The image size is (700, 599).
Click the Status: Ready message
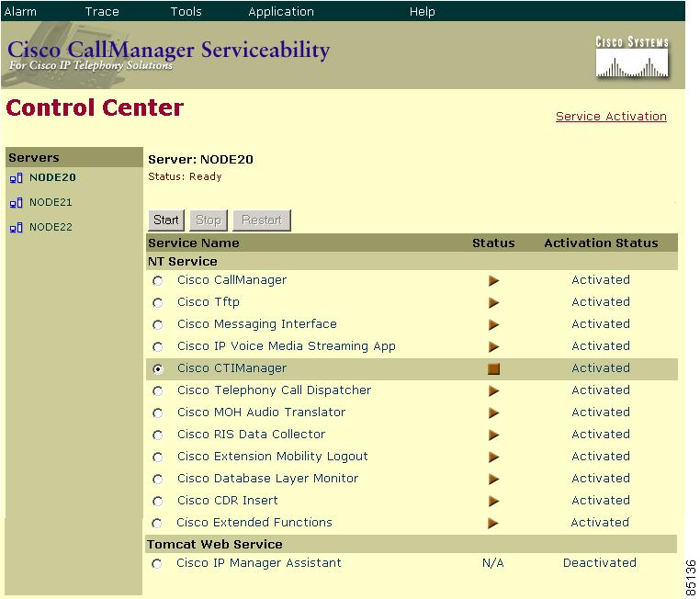coord(185,176)
